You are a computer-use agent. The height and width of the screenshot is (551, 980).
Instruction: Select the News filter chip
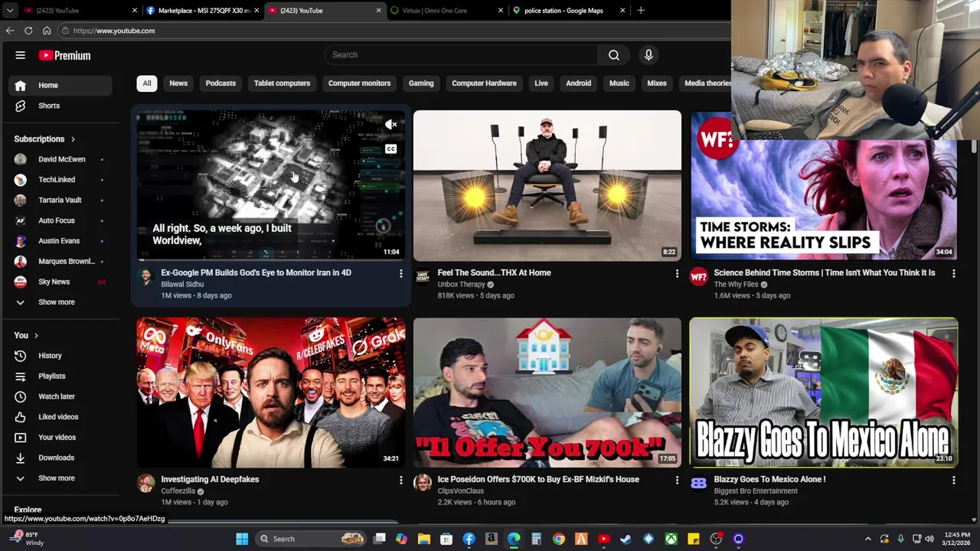click(x=178, y=83)
